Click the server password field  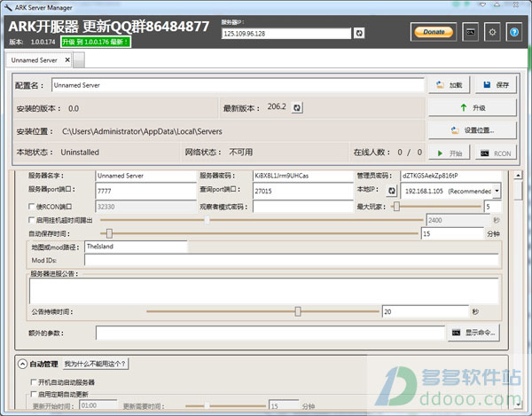pos(303,176)
